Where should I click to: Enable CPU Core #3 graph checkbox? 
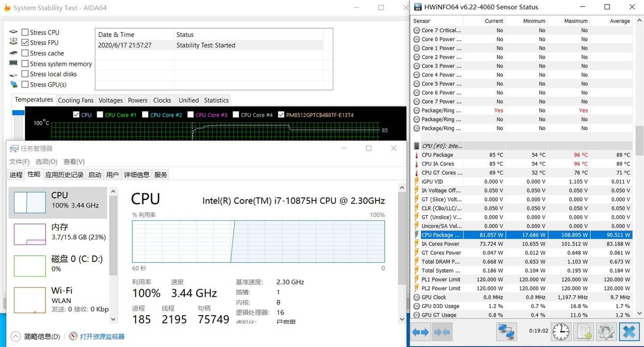[x=191, y=115]
